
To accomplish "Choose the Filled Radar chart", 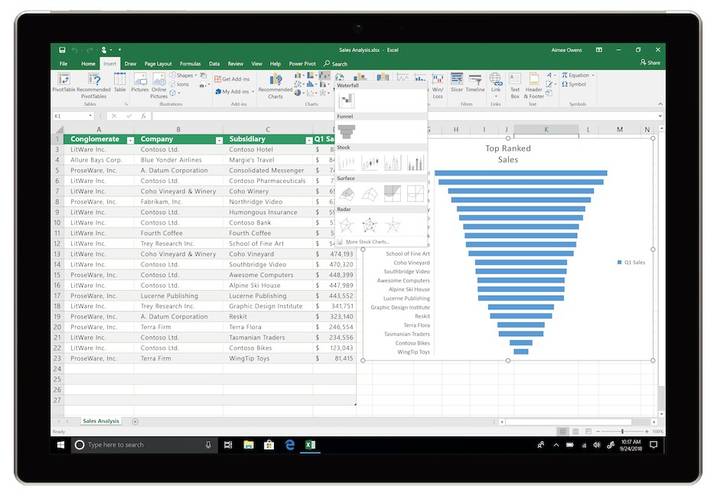I will (x=392, y=224).
